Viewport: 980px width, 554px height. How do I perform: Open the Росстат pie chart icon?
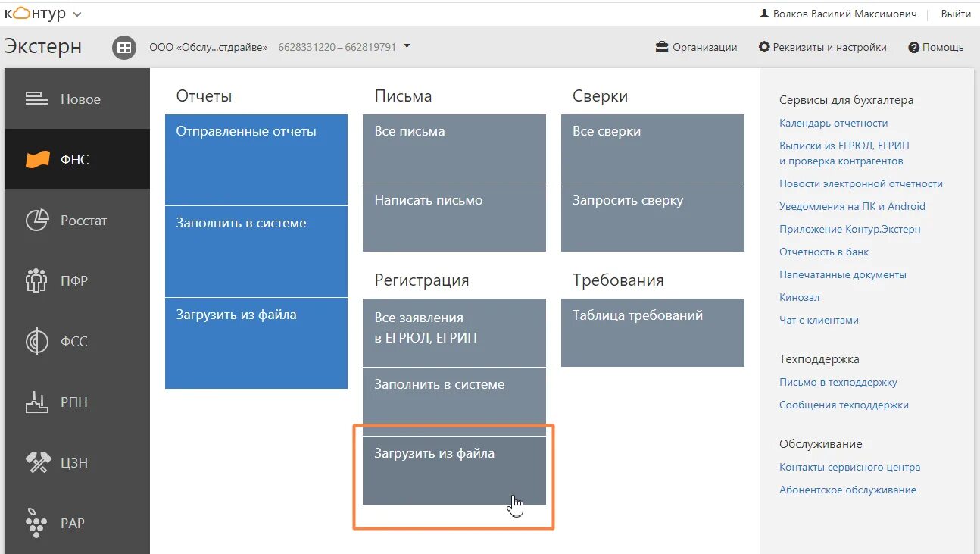[x=37, y=221]
